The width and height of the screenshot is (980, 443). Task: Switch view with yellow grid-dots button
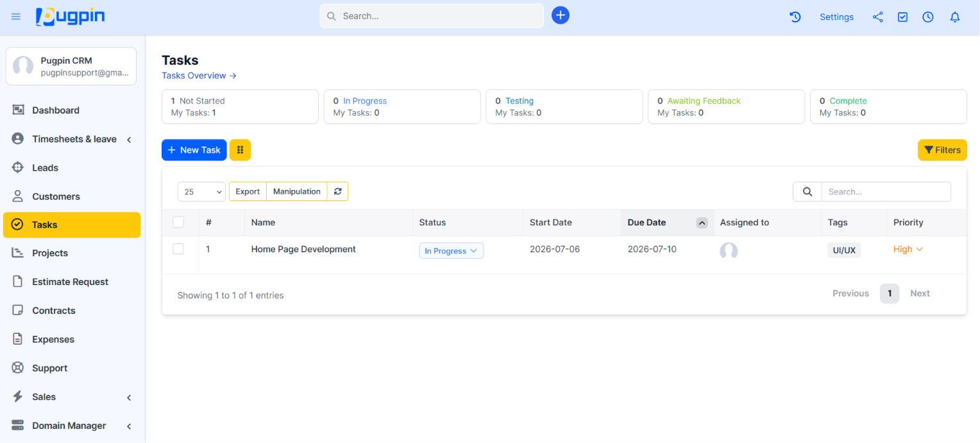[240, 150]
